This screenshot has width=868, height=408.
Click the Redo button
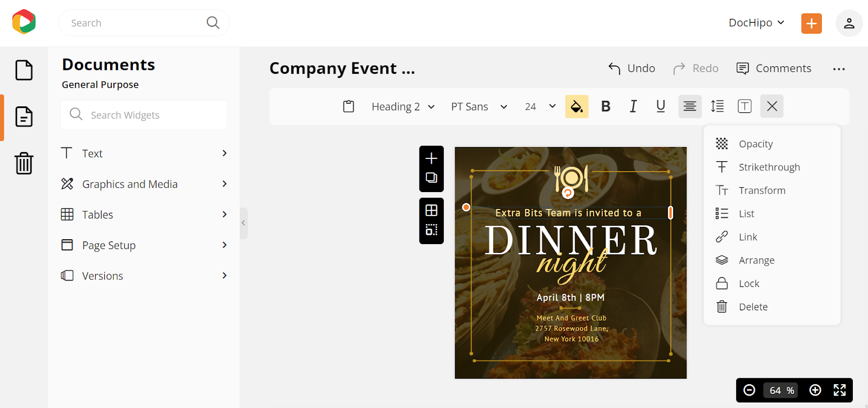pyautogui.click(x=695, y=68)
